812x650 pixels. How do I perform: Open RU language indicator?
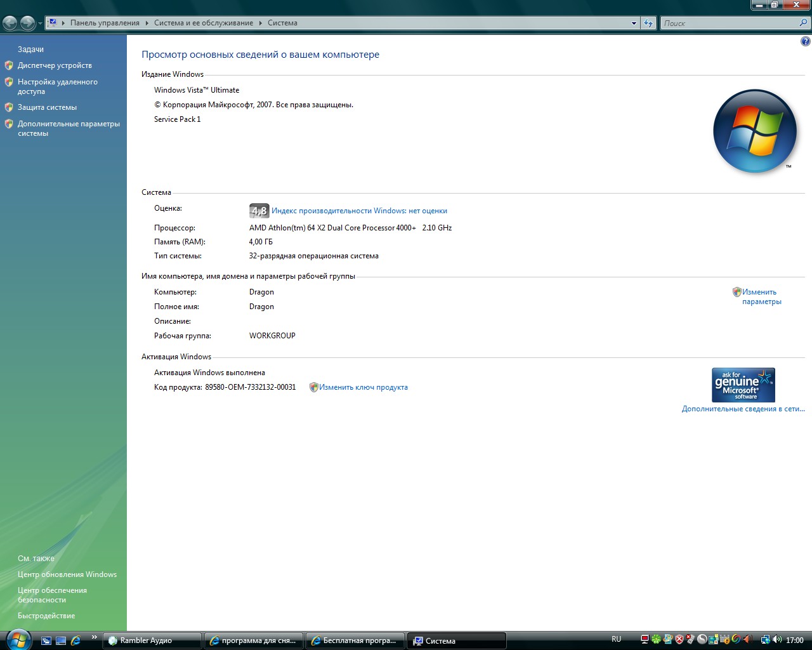617,639
